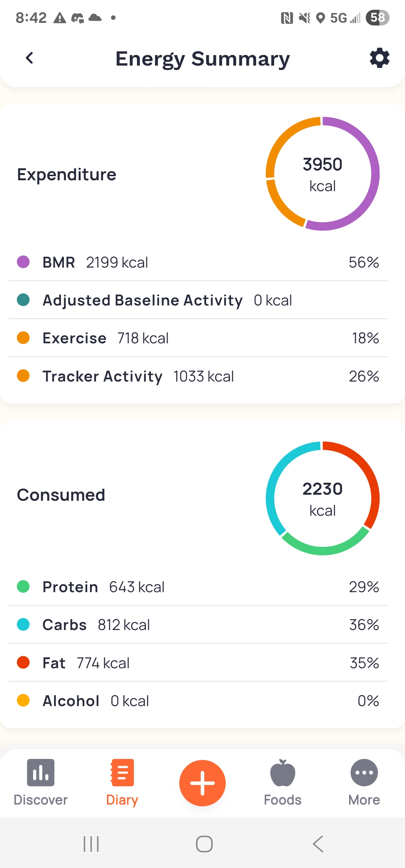
Task: Tap Android recent apps navigation icon
Action: [91, 844]
